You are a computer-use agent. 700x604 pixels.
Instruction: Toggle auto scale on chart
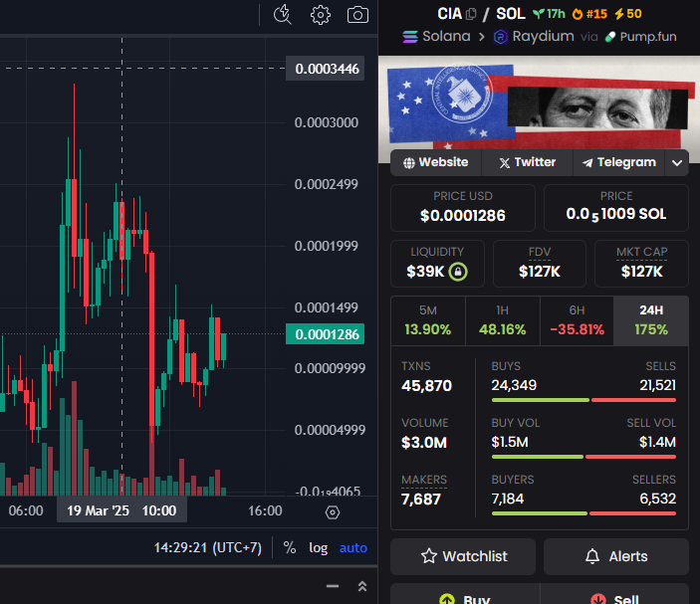click(353, 548)
